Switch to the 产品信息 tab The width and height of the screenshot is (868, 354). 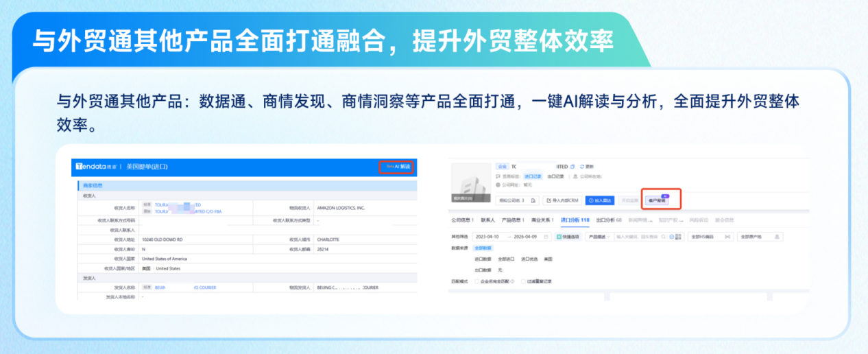click(513, 220)
